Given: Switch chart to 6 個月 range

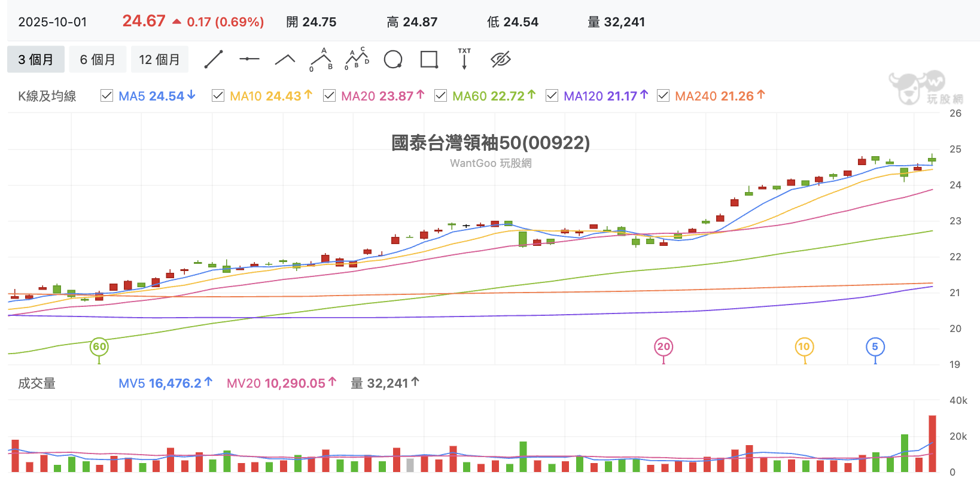Looking at the screenshot, I should [98, 59].
